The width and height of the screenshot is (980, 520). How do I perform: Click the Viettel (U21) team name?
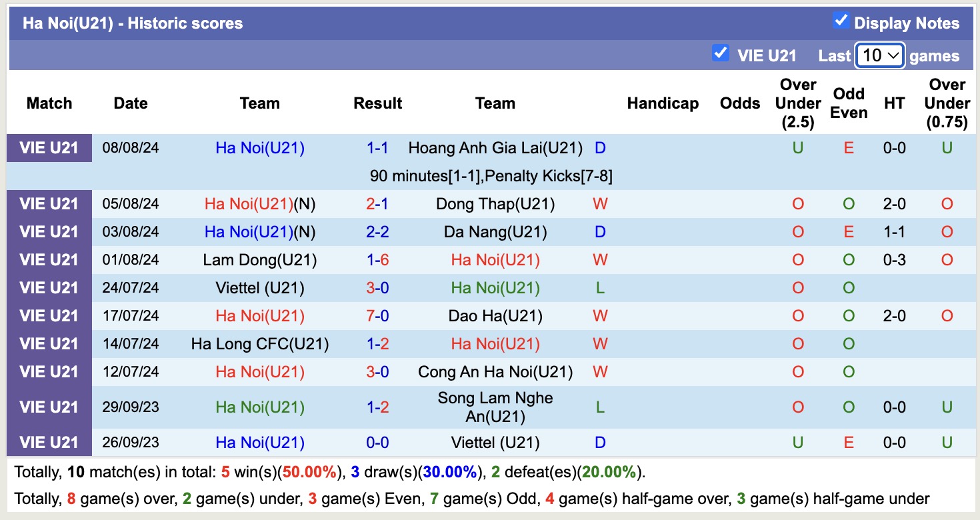coord(259,288)
